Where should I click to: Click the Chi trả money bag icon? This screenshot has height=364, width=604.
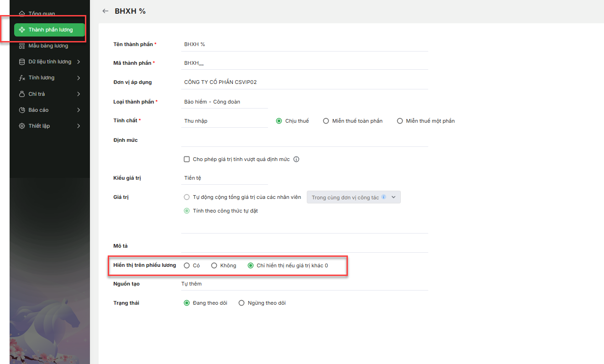pos(21,94)
